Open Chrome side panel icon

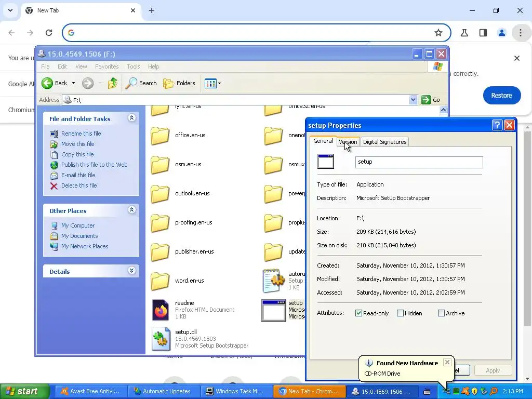click(x=483, y=33)
